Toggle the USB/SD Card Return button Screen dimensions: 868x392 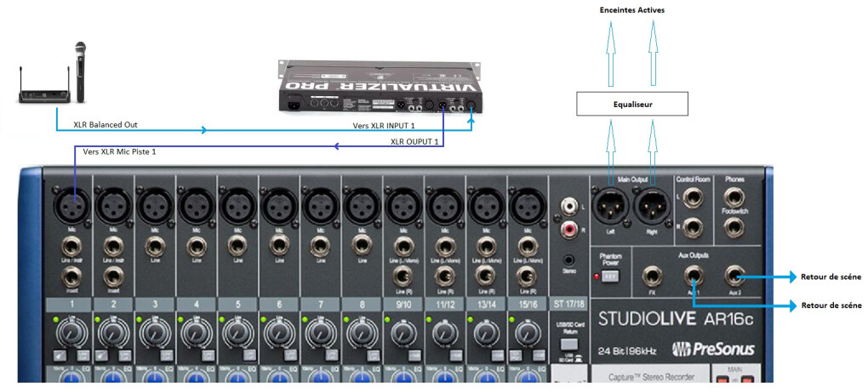(x=568, y=344)
